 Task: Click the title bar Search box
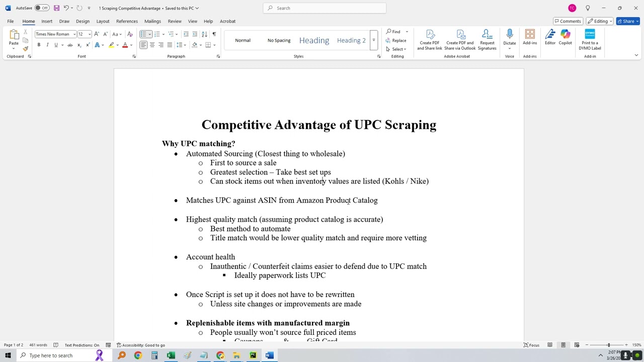[325, 8]
